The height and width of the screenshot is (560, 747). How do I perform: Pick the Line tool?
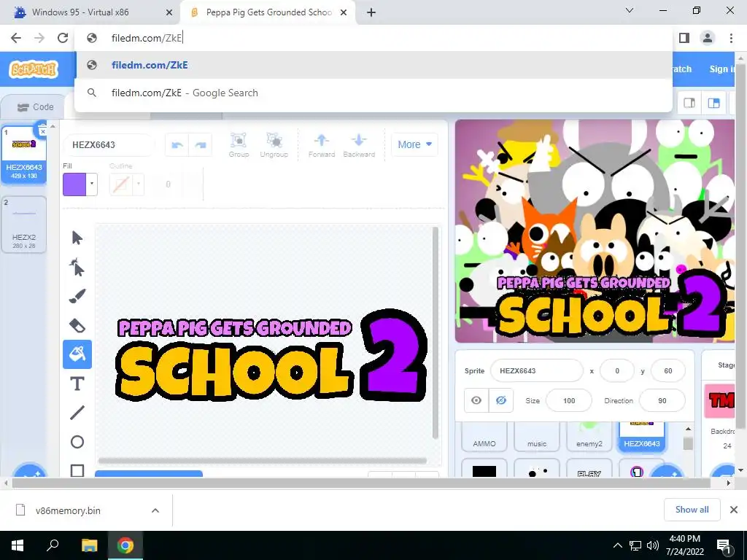pyautogui.click(x=77, y=413)
